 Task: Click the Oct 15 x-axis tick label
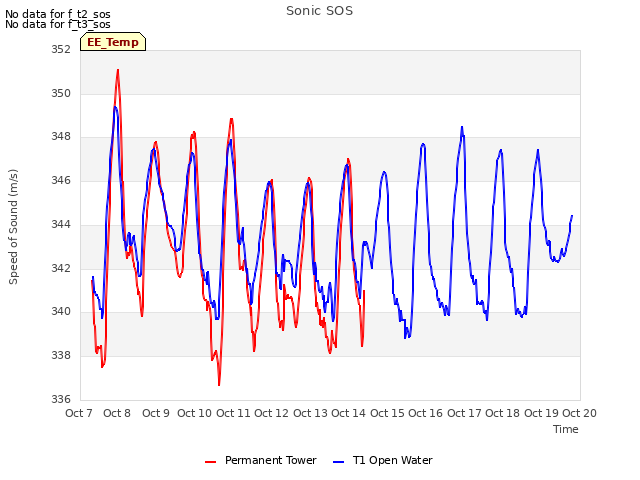click(387, 413)
